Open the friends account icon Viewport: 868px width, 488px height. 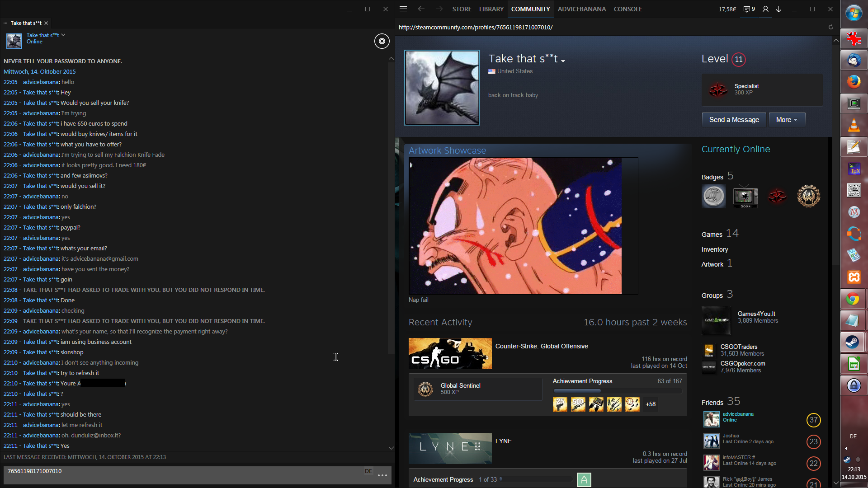(765, 9)
